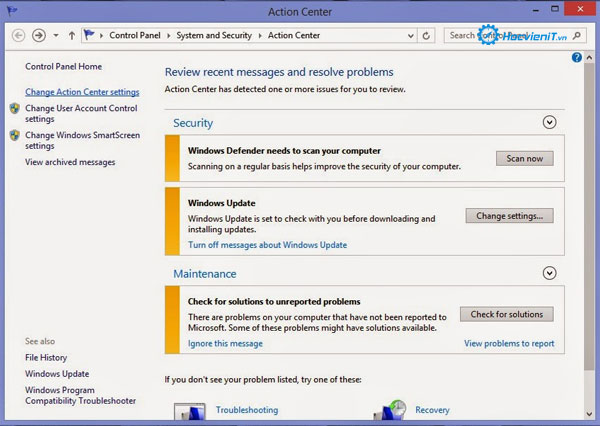Click the Action Center flag in the title bar
The width and height of the screenshot is (600, 426).
pyautogui.click(x=12, y=11)
